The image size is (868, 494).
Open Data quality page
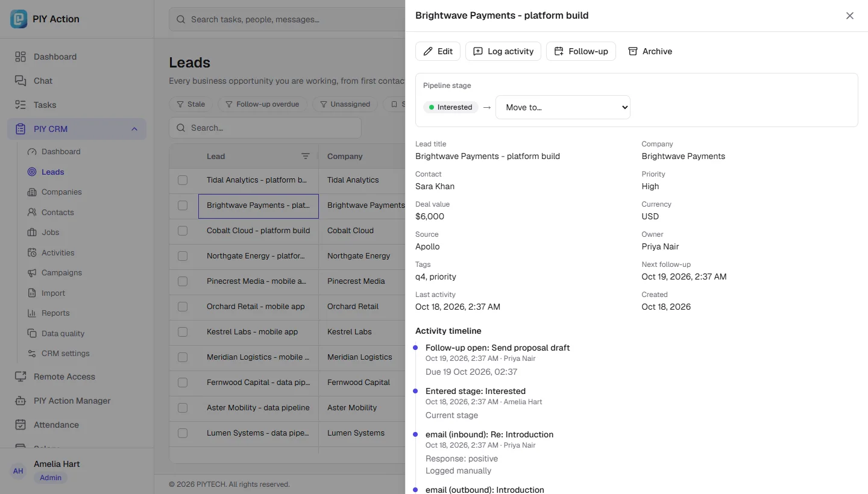click(84, 333)
